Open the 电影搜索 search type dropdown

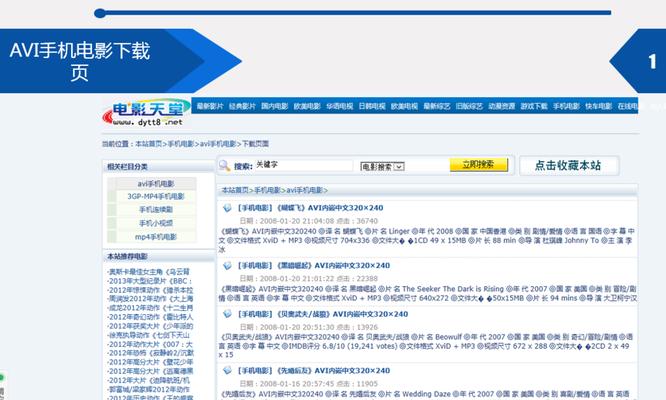pos(382,166)
